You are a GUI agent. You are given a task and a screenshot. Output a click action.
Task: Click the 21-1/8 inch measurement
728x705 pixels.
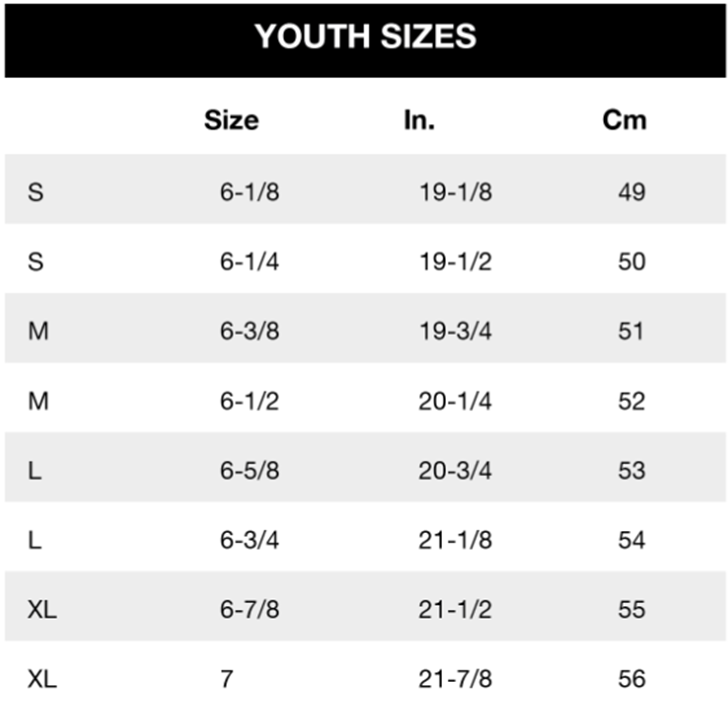[455, 540]
